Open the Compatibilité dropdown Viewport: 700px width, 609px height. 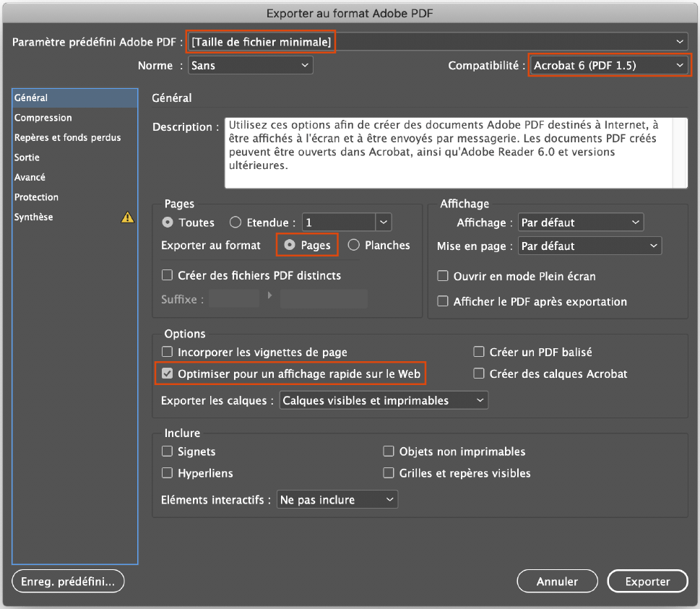coord(610,65)
